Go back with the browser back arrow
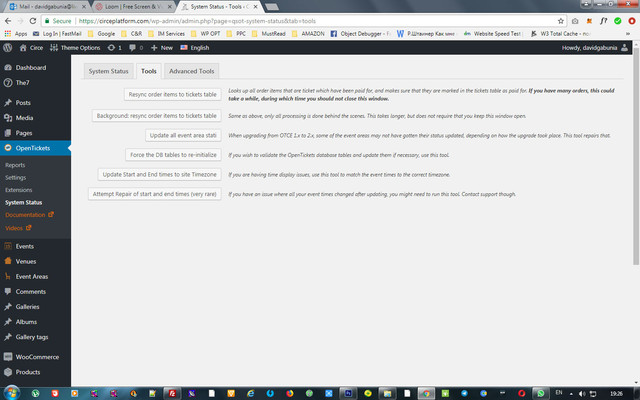This screenshot has height=400, width=640. [8, 21]
